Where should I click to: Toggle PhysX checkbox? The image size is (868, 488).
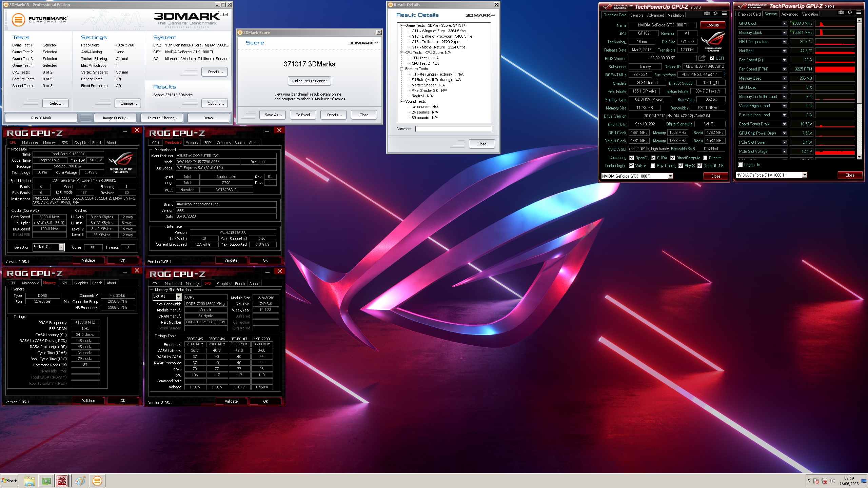coord(681,166)
